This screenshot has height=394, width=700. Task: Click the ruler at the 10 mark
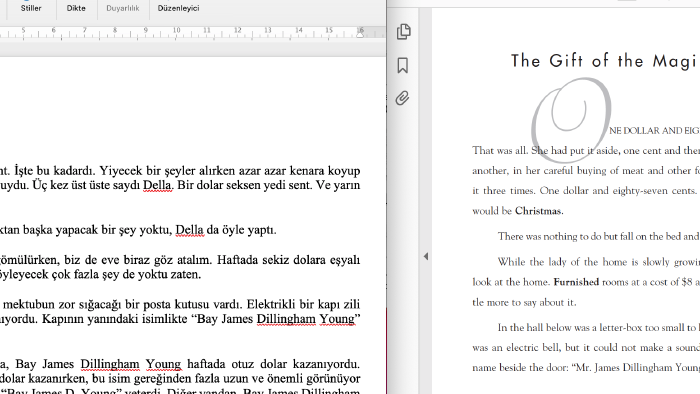point(176,30)
